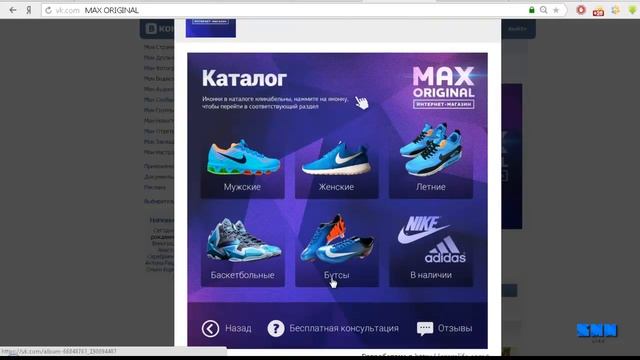Image resolution: width=640 pixels, height=360 pixels.
Task: Open the red circular extension icon
Action: tap(581, 10)
